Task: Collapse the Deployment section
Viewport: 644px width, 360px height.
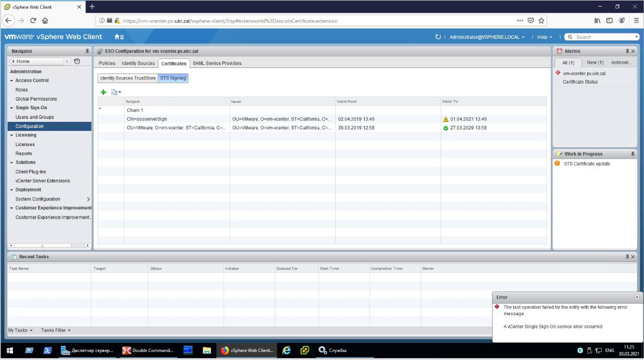Action: [x=12, y=190]
